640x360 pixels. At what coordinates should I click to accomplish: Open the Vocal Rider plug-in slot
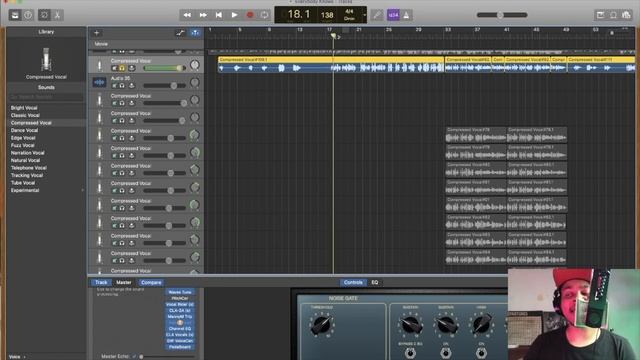point(180,304)
